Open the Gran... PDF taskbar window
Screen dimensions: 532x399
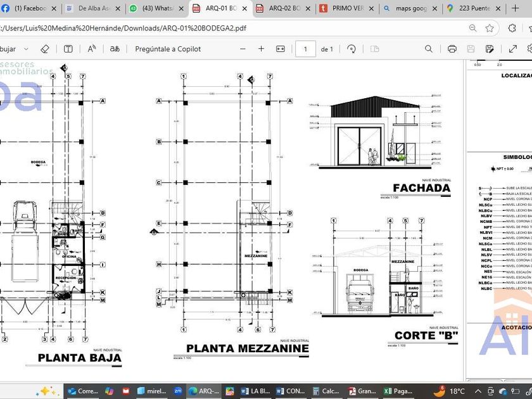362,391
